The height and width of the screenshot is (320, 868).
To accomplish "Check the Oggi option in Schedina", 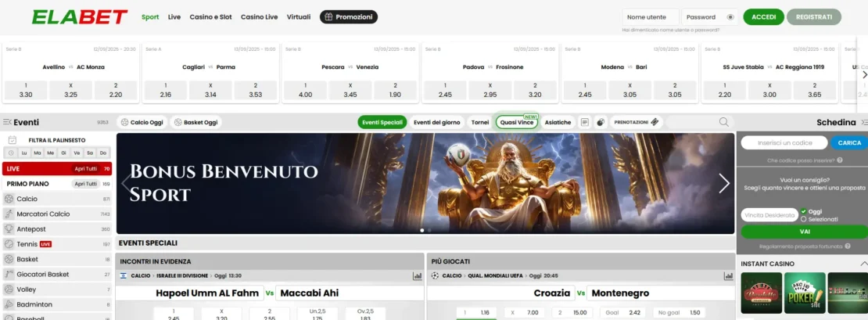I will pyautogui.click(x=804, y=211).
